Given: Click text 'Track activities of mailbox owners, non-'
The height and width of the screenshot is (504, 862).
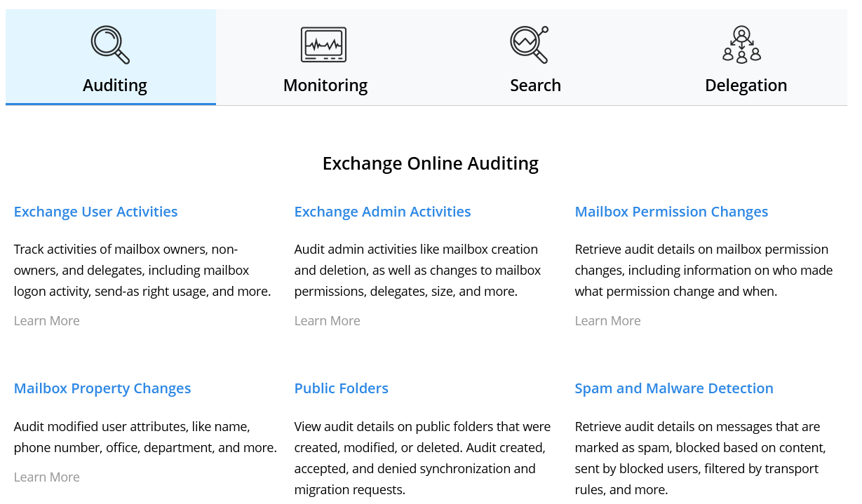Looking at the screenshot, I should coord(126,250).
